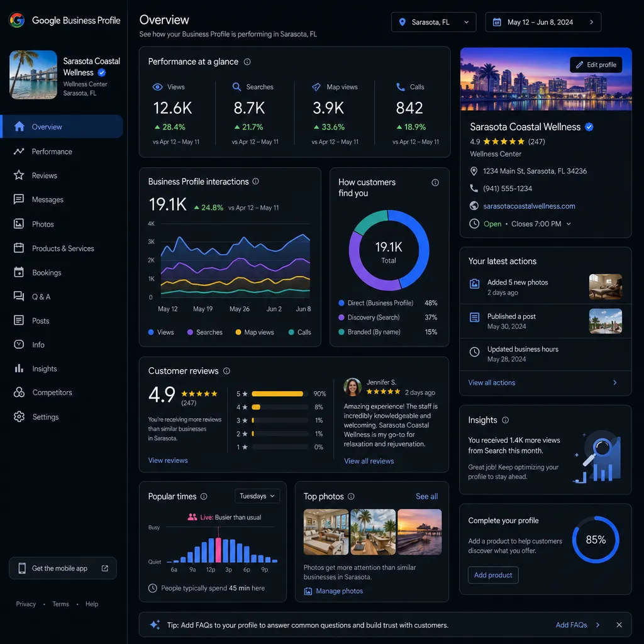Click the Messages chat icon
This screenshot has height=644, width=644.
(x=19, y=199)
